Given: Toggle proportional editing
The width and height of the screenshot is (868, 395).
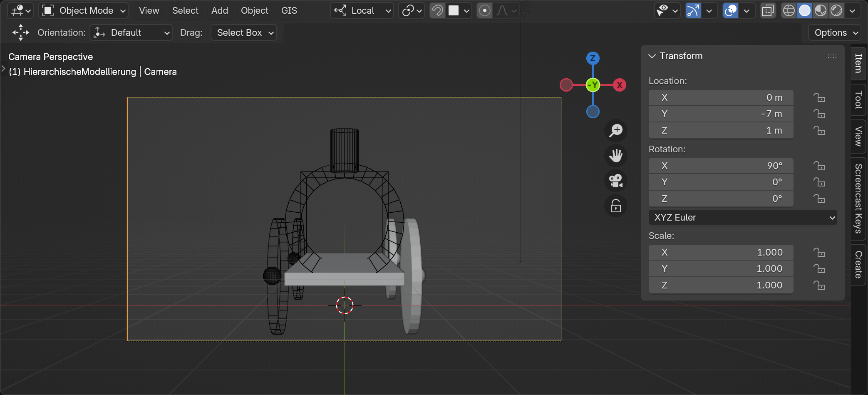Looking at the screenshot, I should click(x=484, y=10).
